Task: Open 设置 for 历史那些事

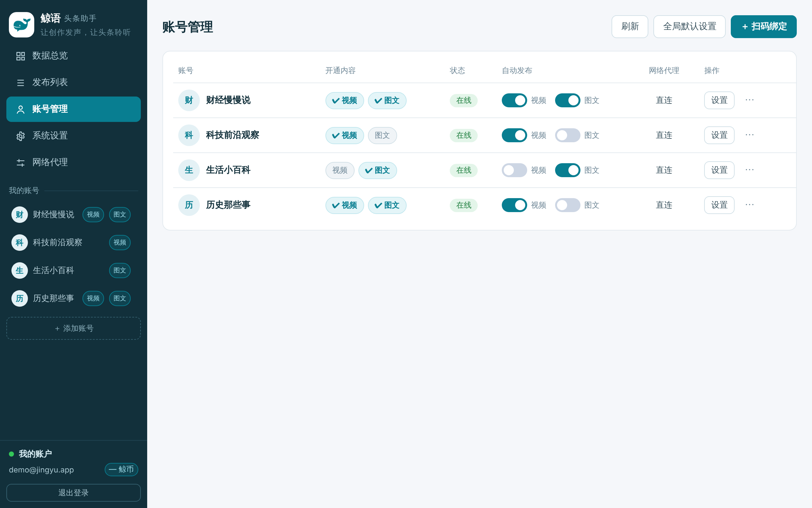Action: (719, 205)
